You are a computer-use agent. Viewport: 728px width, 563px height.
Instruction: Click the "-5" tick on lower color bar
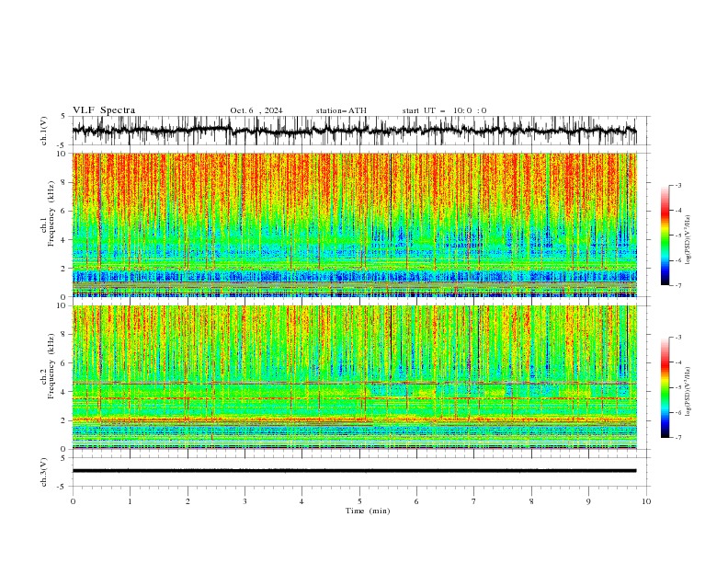(677, 387)
